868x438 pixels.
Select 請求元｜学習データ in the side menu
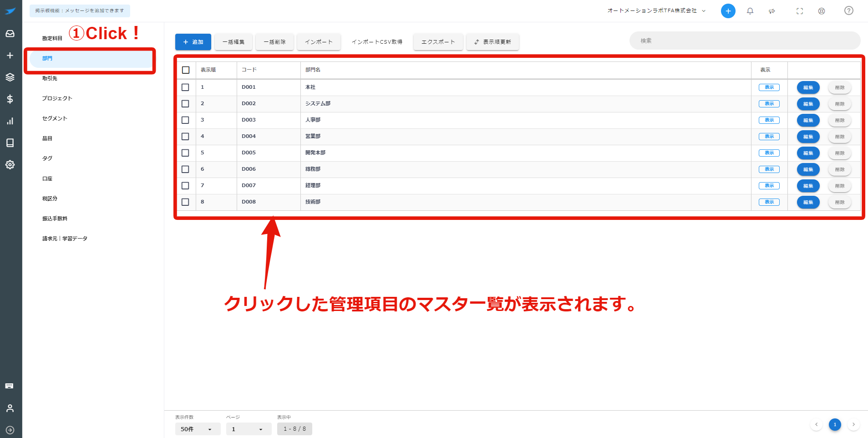tap(65, 239)
